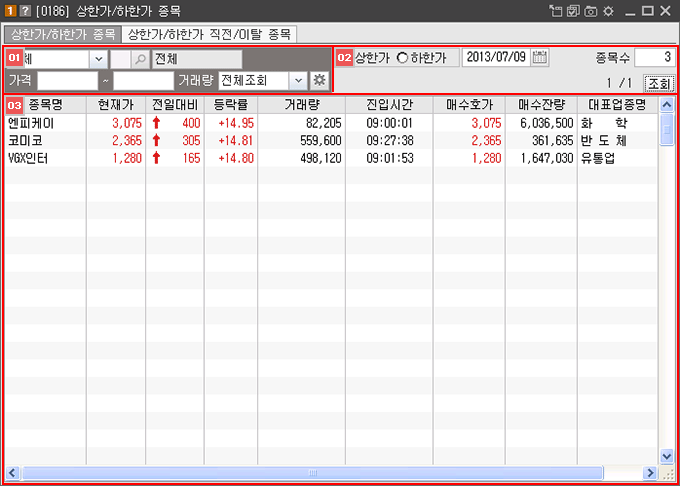This screenshot has width=680, height=486.
Task: Click bid quantity 361,635
Action: pos(552,140)
